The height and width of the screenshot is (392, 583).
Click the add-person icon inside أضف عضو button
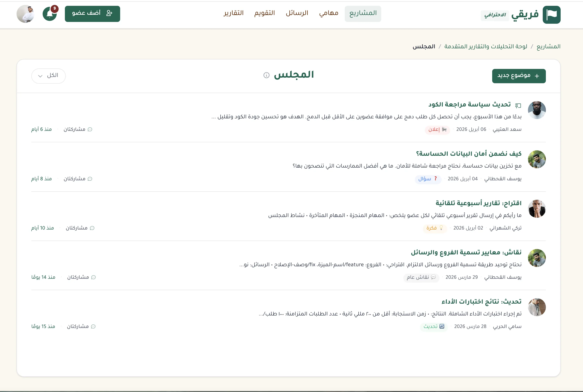109,13
